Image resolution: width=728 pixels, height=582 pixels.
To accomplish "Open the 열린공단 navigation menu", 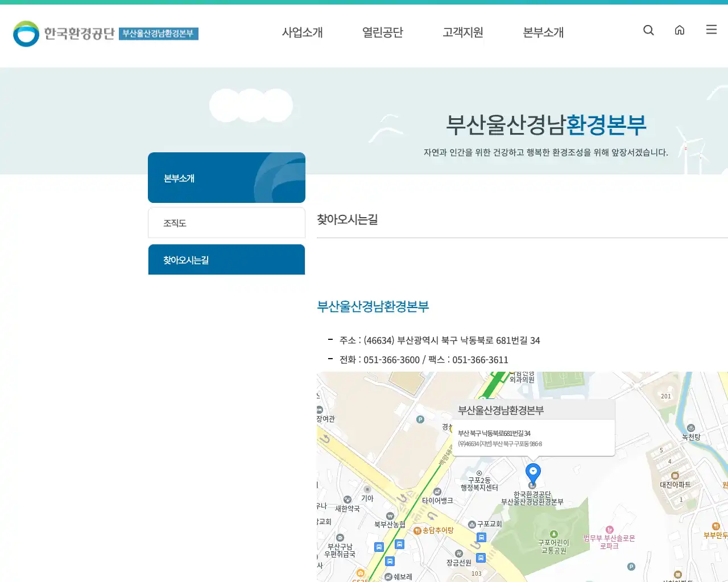I will 382,33.
